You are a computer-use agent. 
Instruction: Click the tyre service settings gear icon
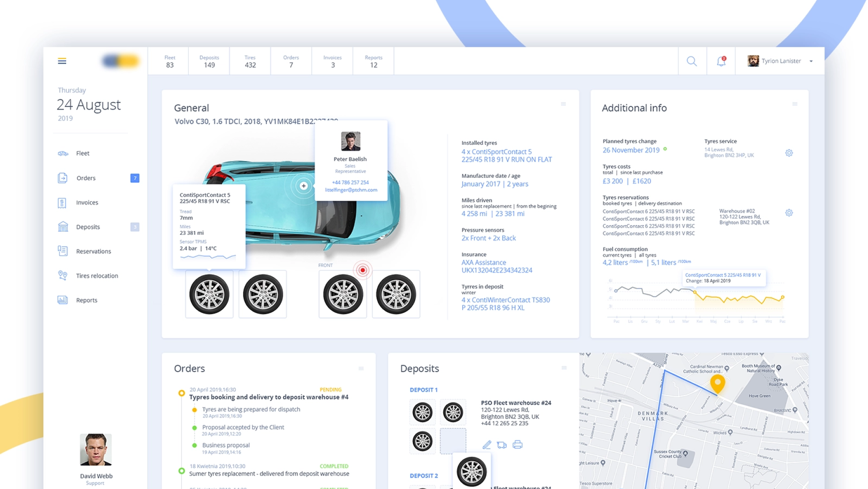click(789, 153)
